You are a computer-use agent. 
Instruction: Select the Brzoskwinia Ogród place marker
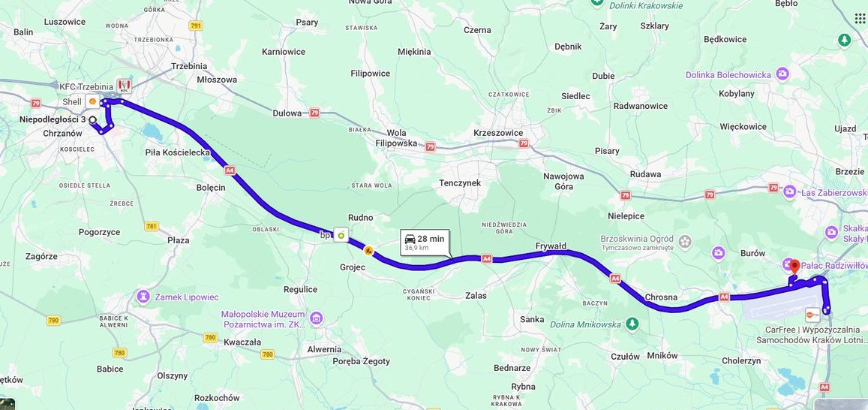click(x=685, y=242)
